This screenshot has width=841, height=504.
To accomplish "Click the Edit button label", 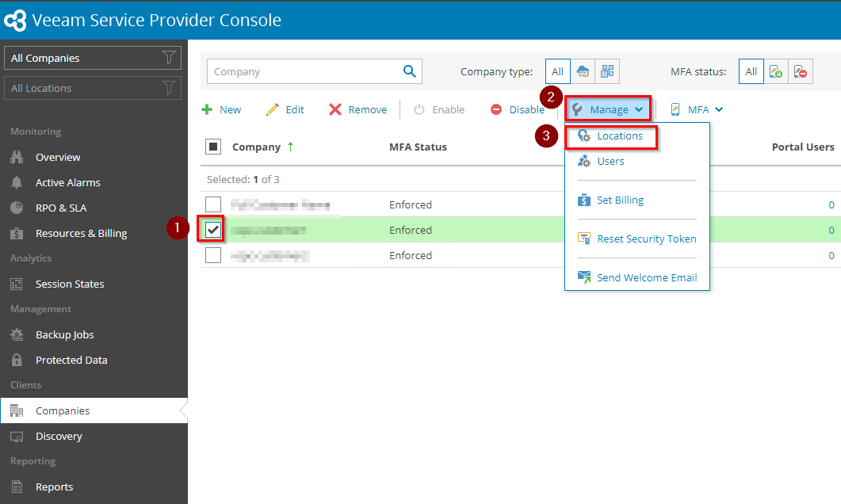I will coord(294,109).
